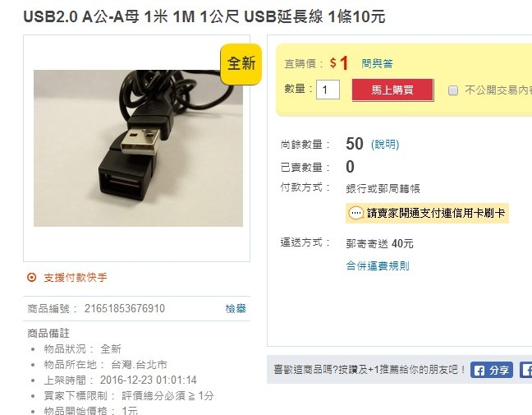
Task: Open the 說明 link beside remaining quantity
Action: coord(385,145)
